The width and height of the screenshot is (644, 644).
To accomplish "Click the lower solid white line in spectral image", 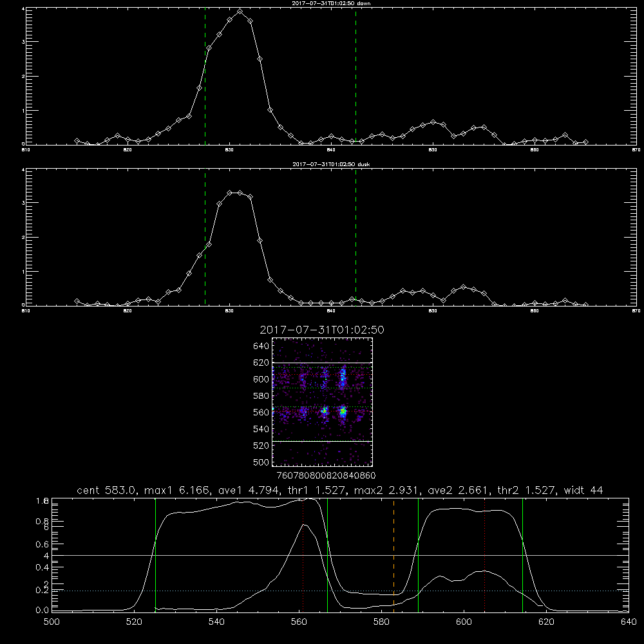I will pos(322,441).
